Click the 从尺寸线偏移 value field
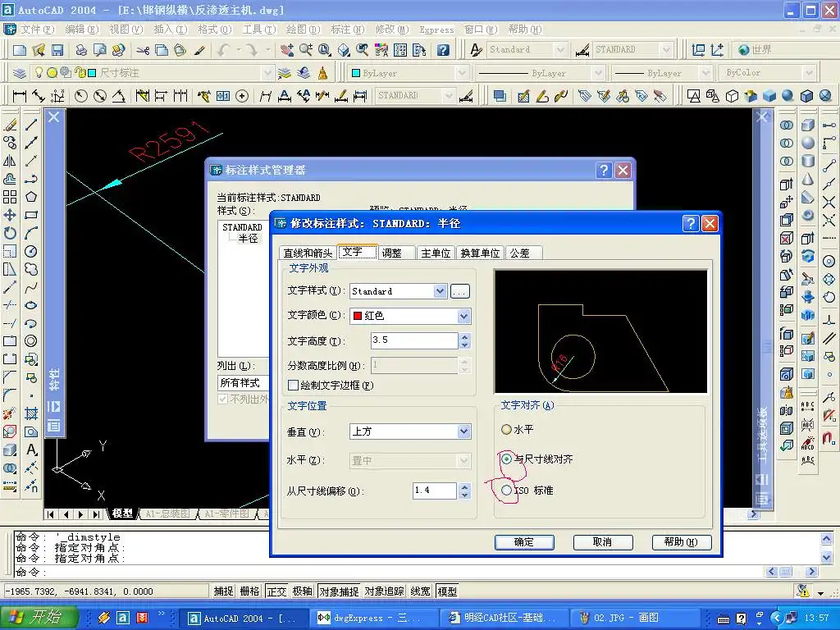840x630 pixels. (435, 491)
